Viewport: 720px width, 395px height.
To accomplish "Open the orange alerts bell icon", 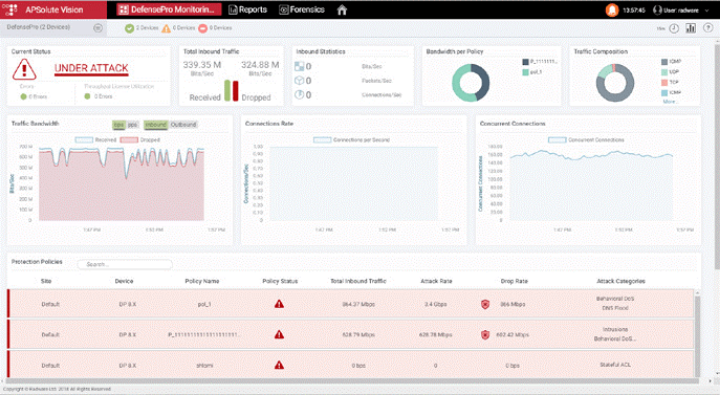I will pos(612,10).
